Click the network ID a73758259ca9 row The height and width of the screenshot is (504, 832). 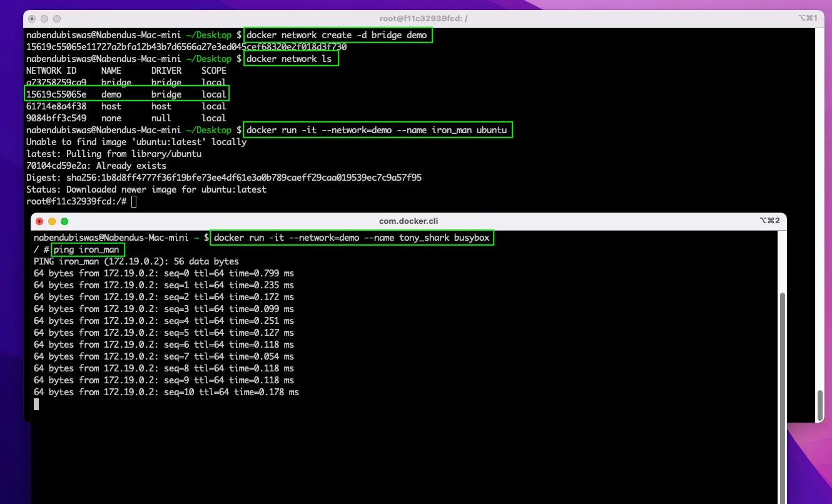(126, 83)
